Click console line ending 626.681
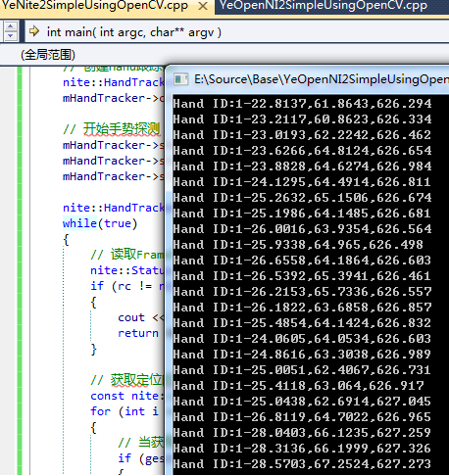 (302, 214)
